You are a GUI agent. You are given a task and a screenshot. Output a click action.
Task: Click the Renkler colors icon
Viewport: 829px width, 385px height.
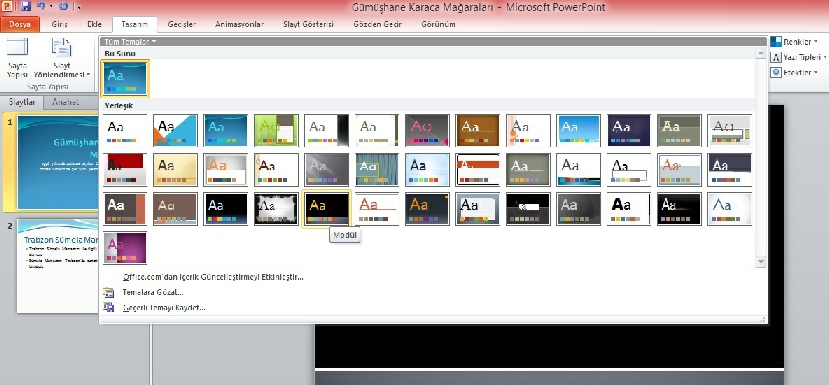tap(776, 41)
